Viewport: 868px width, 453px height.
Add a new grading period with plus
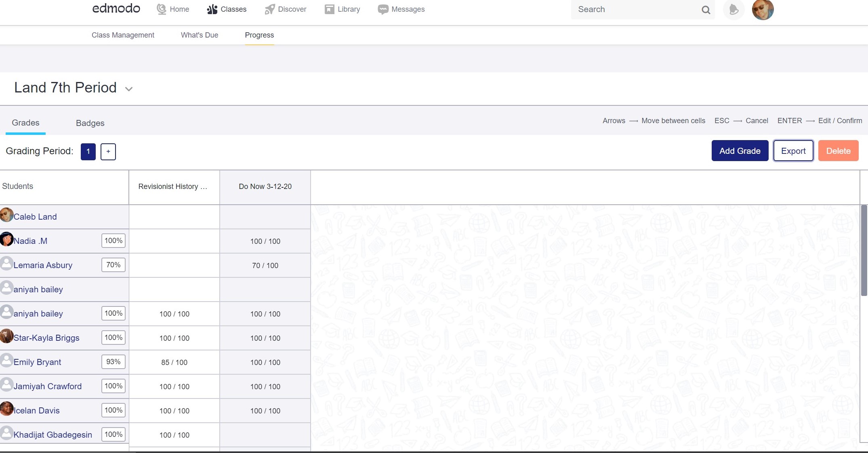click(x=108, y=151)
